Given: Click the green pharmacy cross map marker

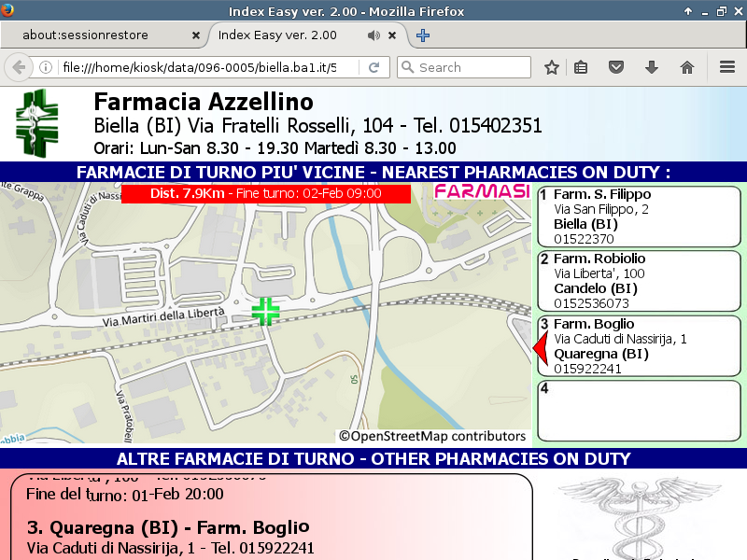Looking at the screenshot, I should (266, 312).
